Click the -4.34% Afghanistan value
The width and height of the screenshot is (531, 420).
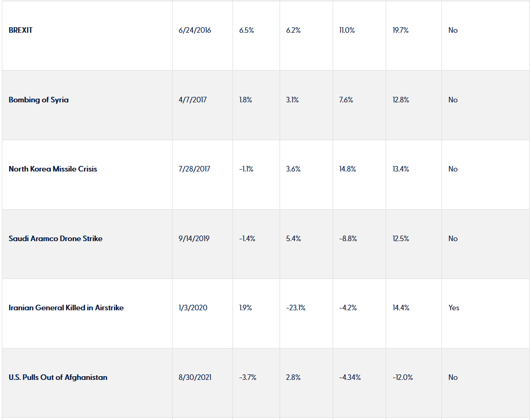pyautogui.click(x=350, y=378)
